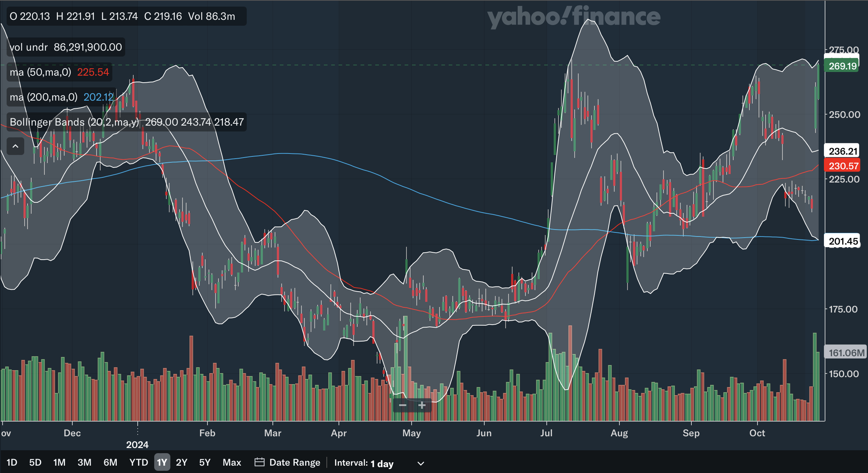
Task: Show the Max time range
Action: point(232,462)
